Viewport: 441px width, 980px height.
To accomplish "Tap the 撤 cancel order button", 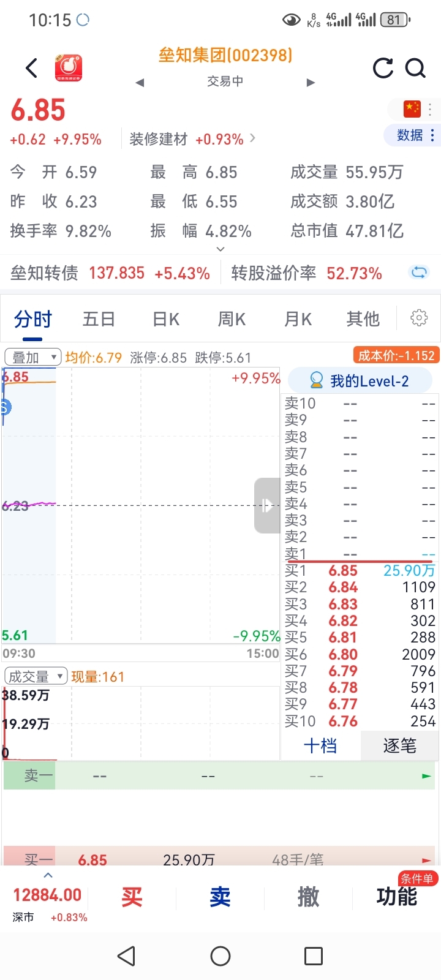I will [308, 897].
